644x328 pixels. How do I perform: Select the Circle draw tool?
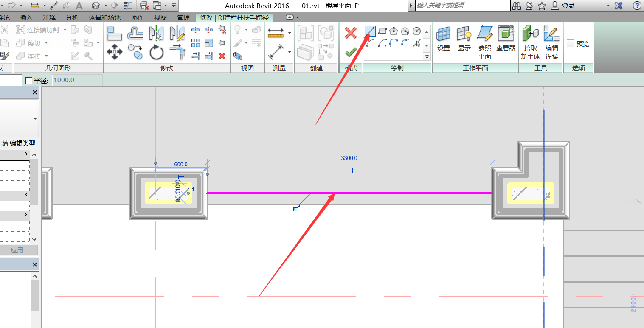pyautogui.click(x=416, y=31)
